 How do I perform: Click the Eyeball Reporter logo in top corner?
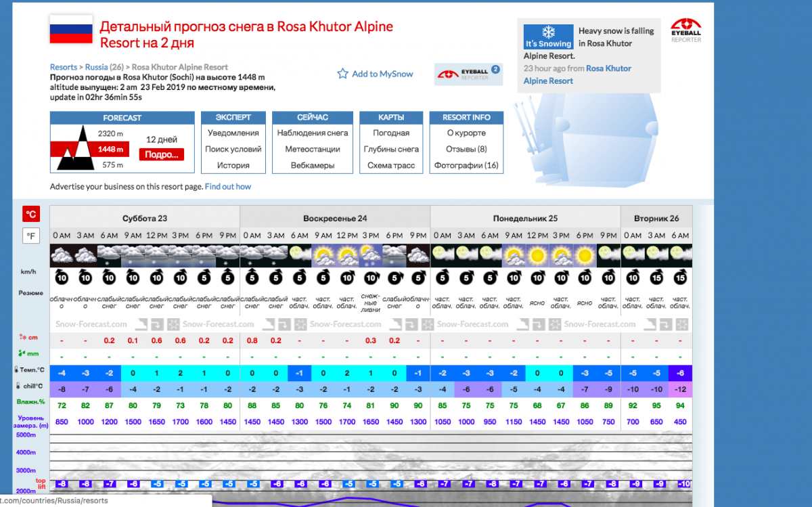[x=685, y=30]
